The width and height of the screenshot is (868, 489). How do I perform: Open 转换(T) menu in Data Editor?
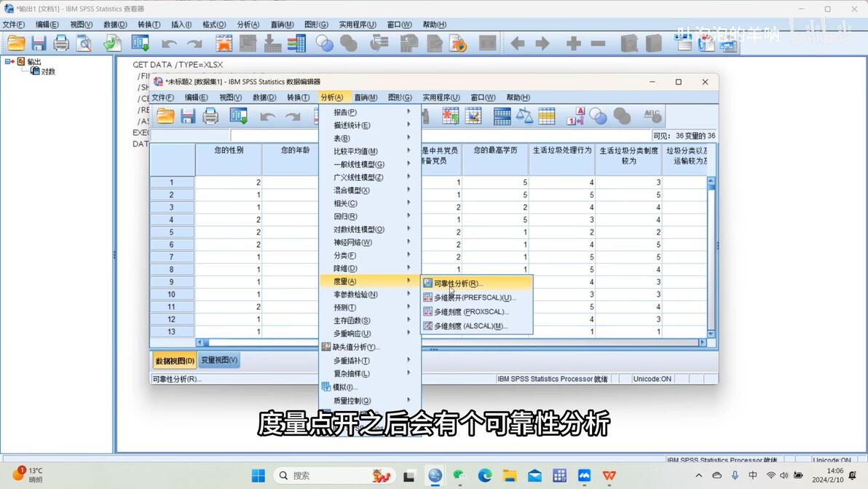click(298, 98)
